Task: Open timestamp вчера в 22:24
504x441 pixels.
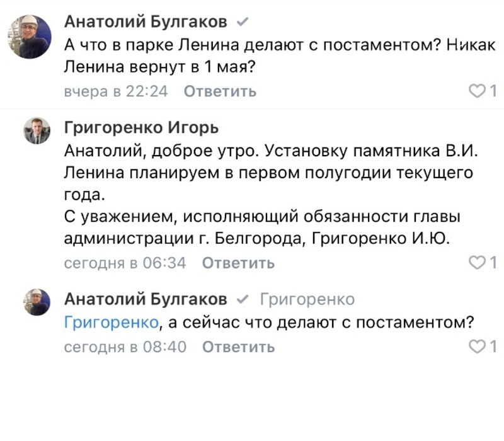Action: (116, 91)
